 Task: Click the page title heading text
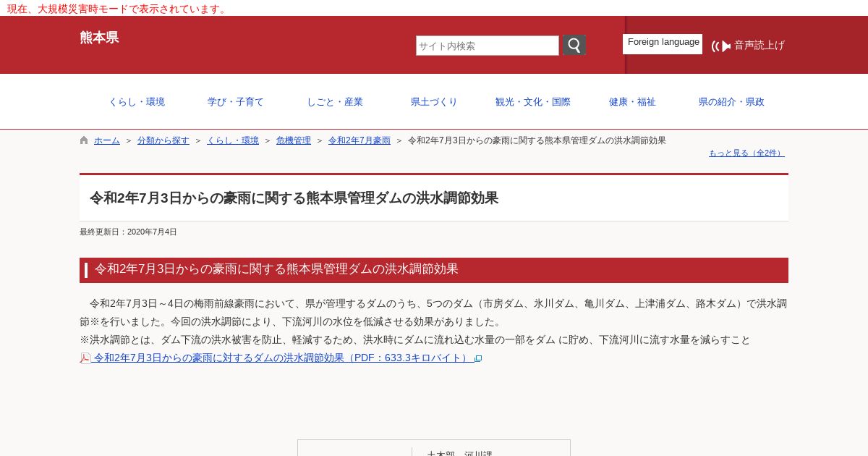294,198
